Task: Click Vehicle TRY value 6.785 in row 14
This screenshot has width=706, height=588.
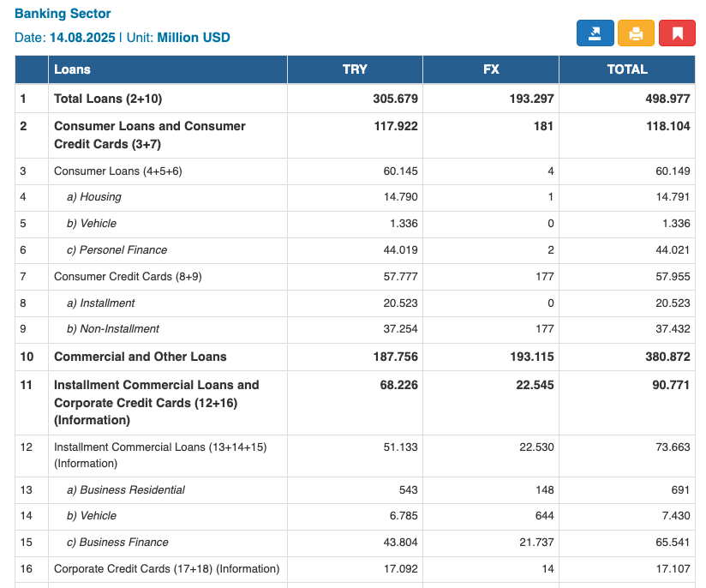Action: pyautogui.click(x=404, y=516)
